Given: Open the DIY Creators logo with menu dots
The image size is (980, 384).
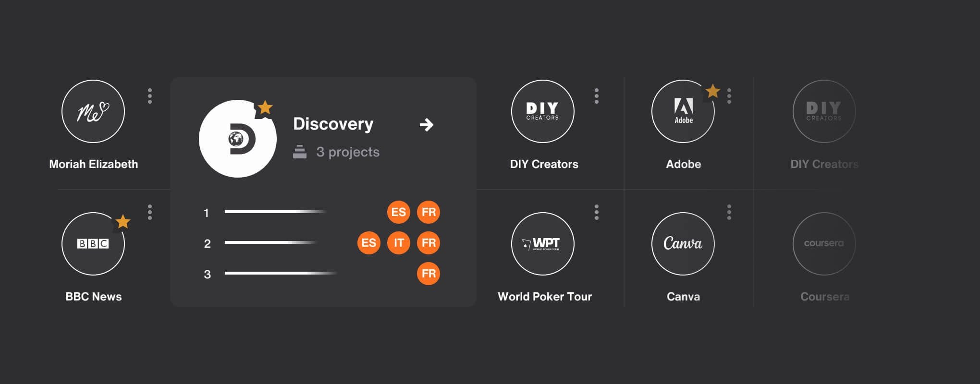Looking at the screenshot, I should (x=543, y=111).
